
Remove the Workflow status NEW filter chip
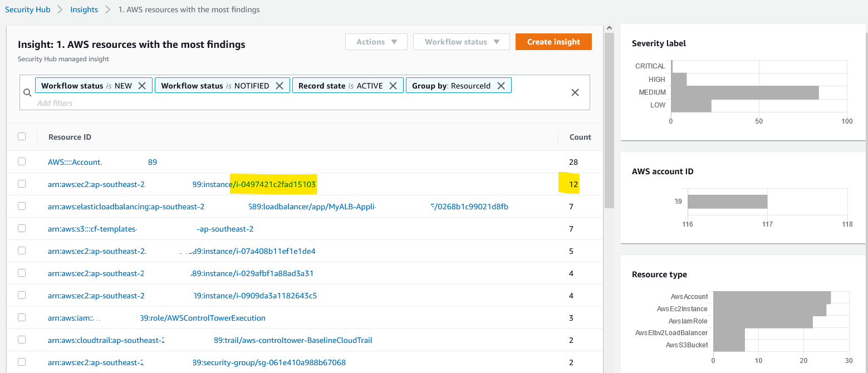point(142,86)
